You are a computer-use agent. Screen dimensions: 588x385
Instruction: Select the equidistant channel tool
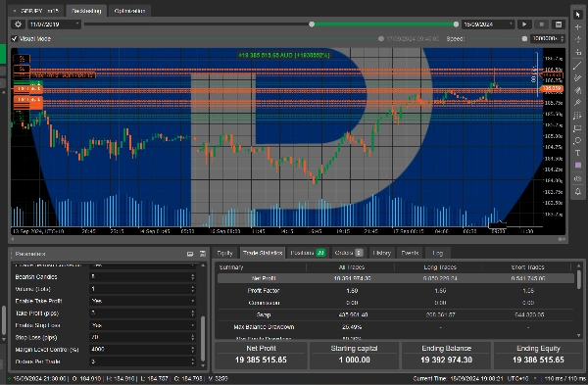click(577, 78)
